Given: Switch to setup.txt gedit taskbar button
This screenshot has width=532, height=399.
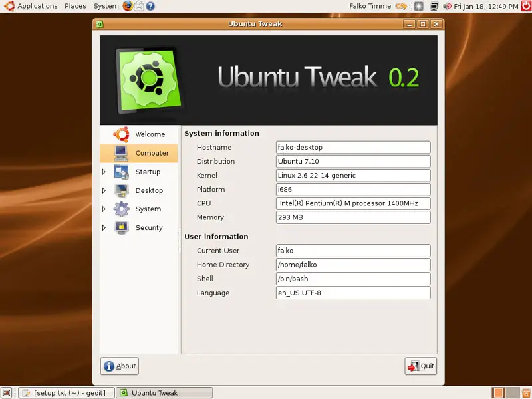Looking at the screenshot, I should pyautogui.click(x=66, y=393).
